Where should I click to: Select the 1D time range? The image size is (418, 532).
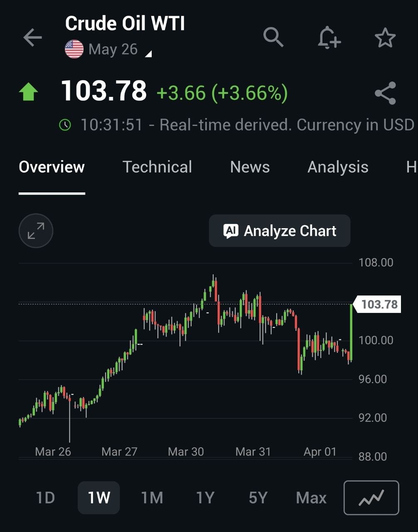point(45,498)
